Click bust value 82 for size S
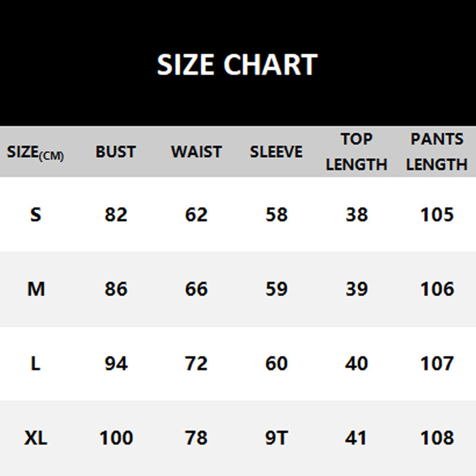 (x=116, y=214)
